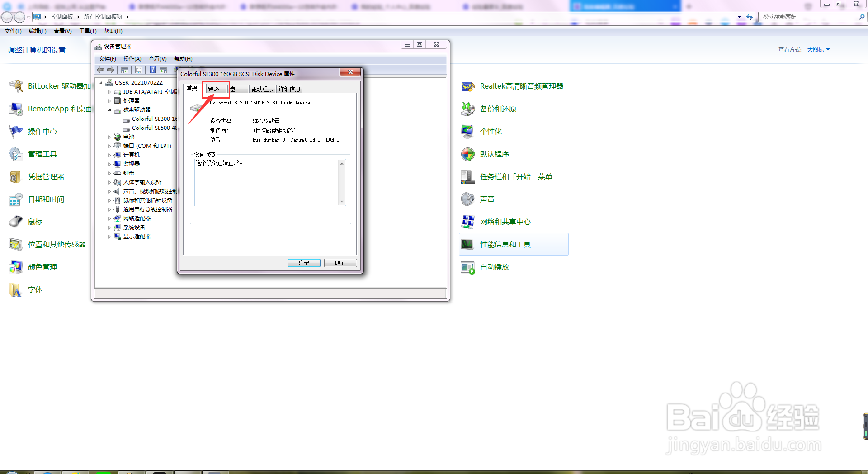Viewport: 868px width, 474px height.
Task: Expand the 网络适配器 tree node
Action: (x=109, y=218)
